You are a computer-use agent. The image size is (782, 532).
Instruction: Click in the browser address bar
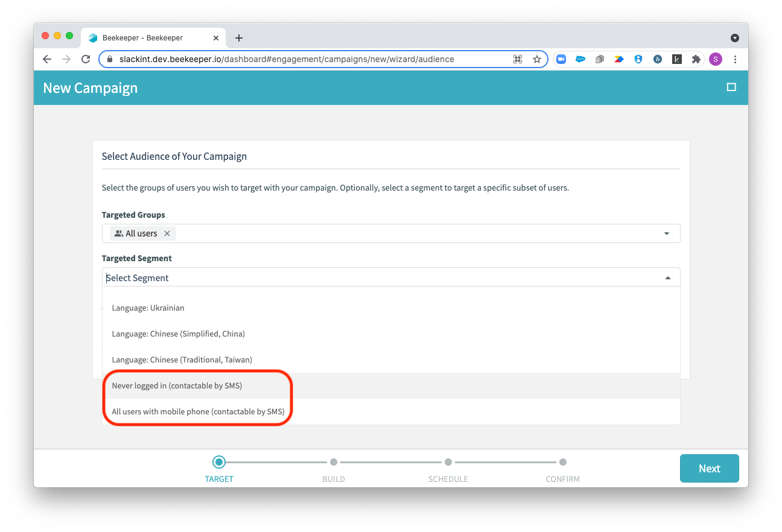coord(302,59)
